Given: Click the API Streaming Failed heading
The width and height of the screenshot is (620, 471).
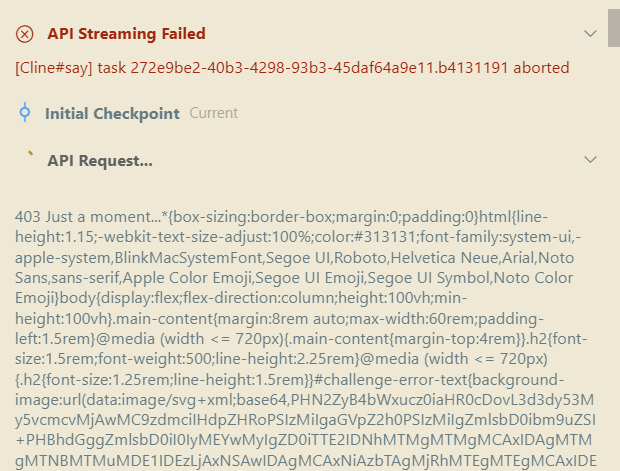Looking at the screenshot, I should [x=127, y=34].
